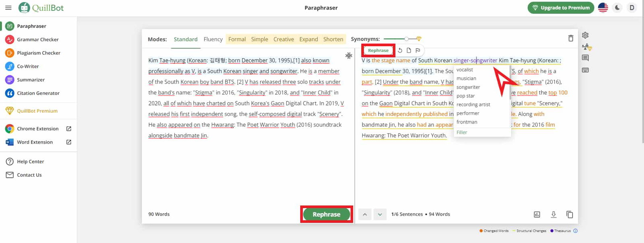Image resolution: width=644 pixels, height=243 pixels.
Task: Open the compare modes icon
Action: 586,47
